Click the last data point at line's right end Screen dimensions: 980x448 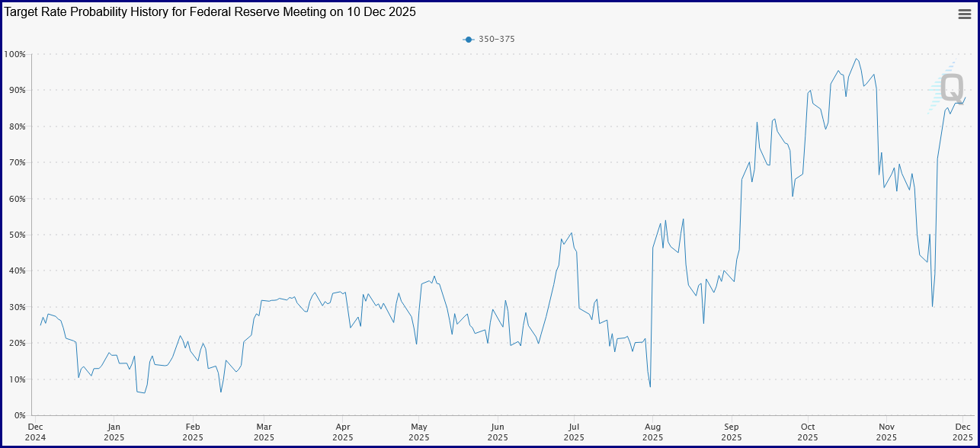tap(966, 98)
